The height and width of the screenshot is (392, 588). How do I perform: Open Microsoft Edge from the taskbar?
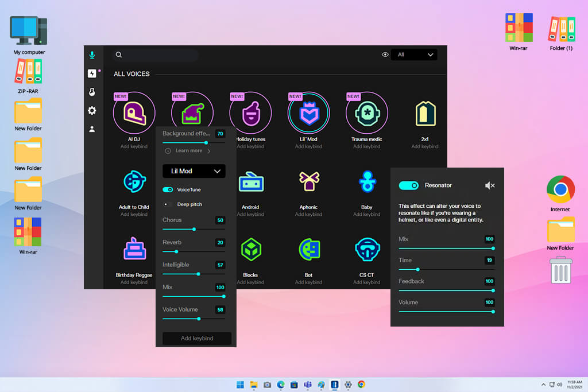coord(280,385)
